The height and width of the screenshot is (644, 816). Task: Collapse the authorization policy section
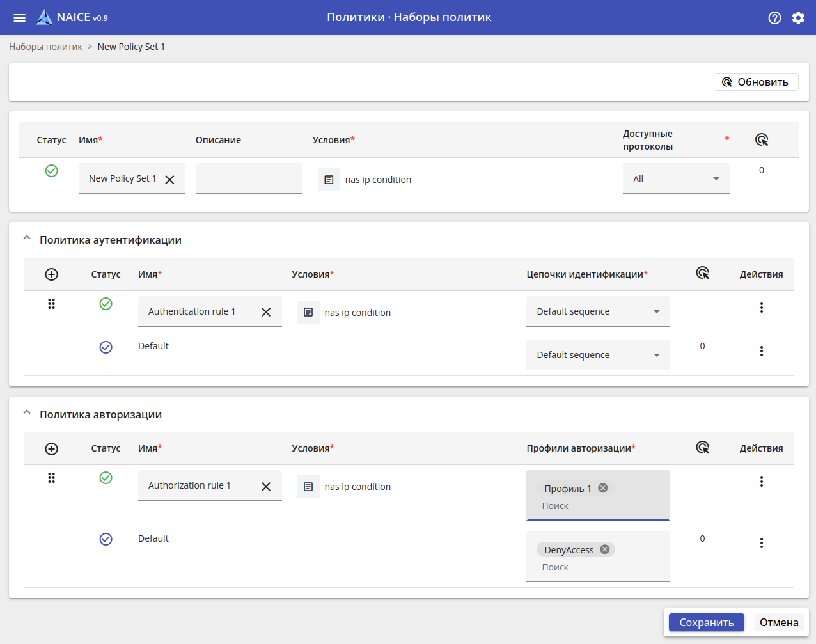pyautogui.click(x=27, y=412)
